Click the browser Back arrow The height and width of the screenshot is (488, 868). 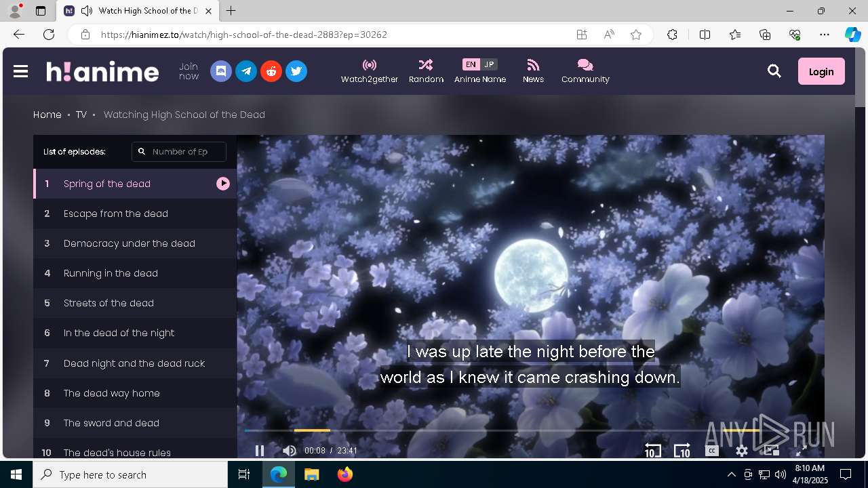pyautogui.click(x=19, y=35)
